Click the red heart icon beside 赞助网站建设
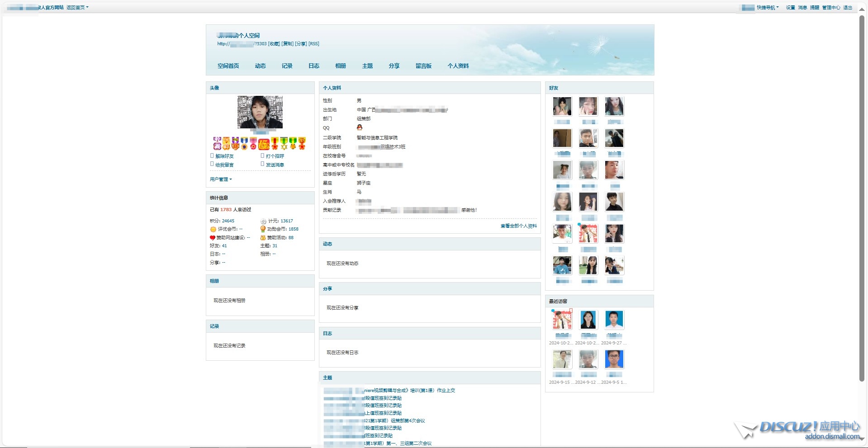The height and width of the screenshot is (448, 868). point(213,238)
